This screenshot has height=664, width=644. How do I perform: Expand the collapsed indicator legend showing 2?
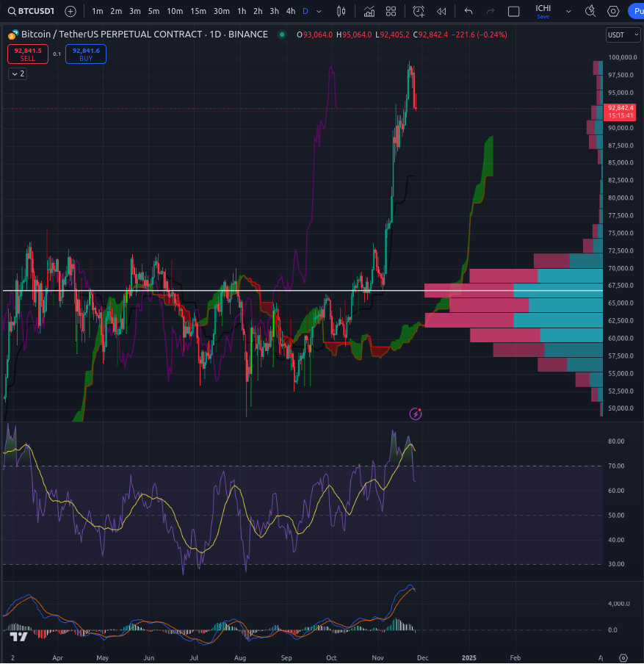[18, 73]
